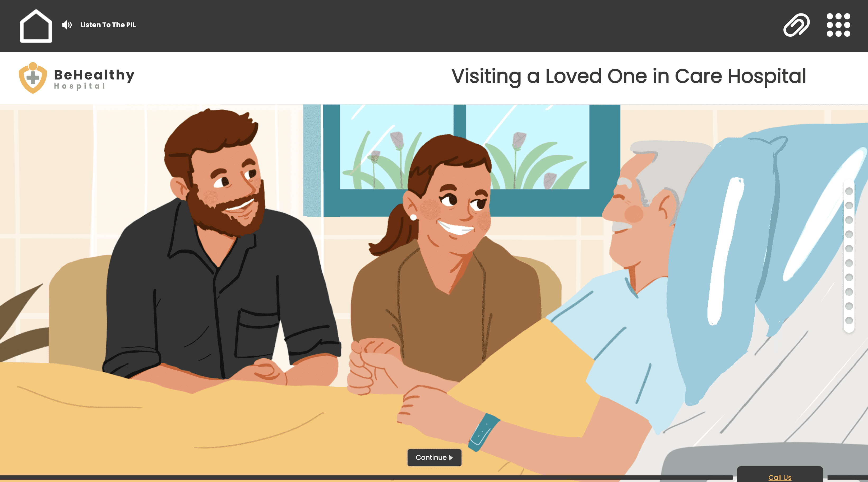Screen dimensions: 868x482
Task: Go to the Home screen icon
Action: pos(36,26)
